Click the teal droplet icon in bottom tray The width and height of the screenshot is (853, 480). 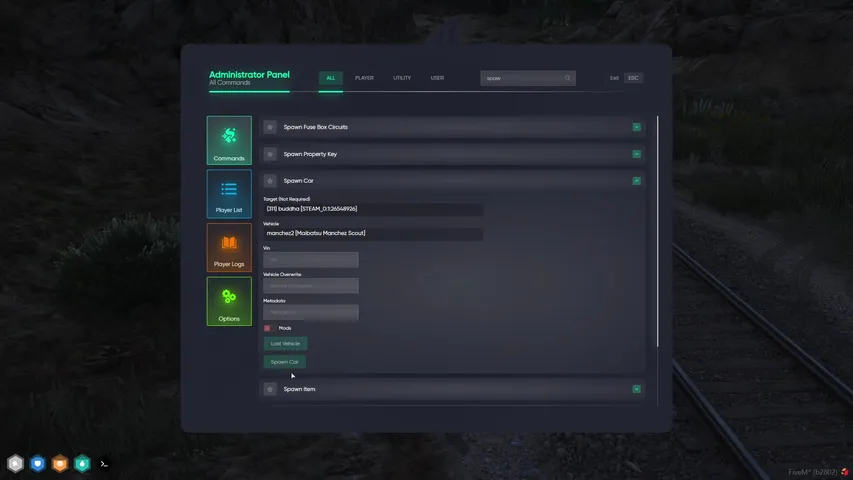point(82,464)
